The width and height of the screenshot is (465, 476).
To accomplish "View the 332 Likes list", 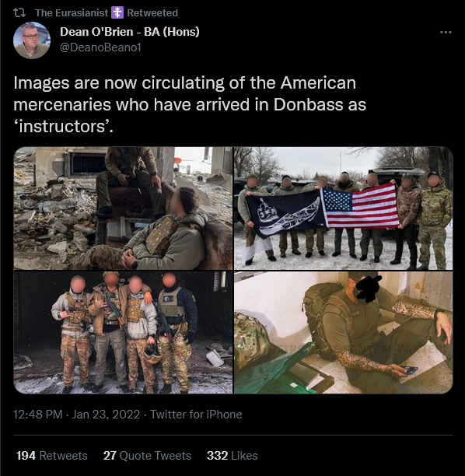I will pyautogui.click(x=232, y=456).
